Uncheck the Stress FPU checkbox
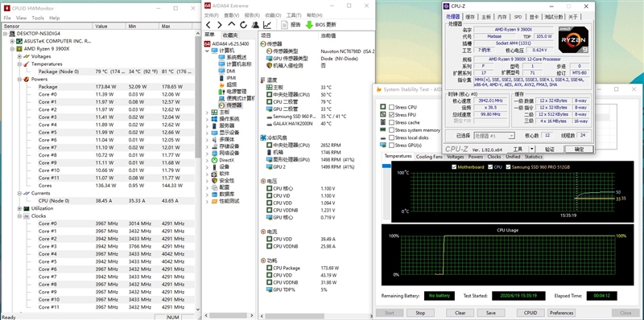The image size is (644, 320). [x=391, y=114]
